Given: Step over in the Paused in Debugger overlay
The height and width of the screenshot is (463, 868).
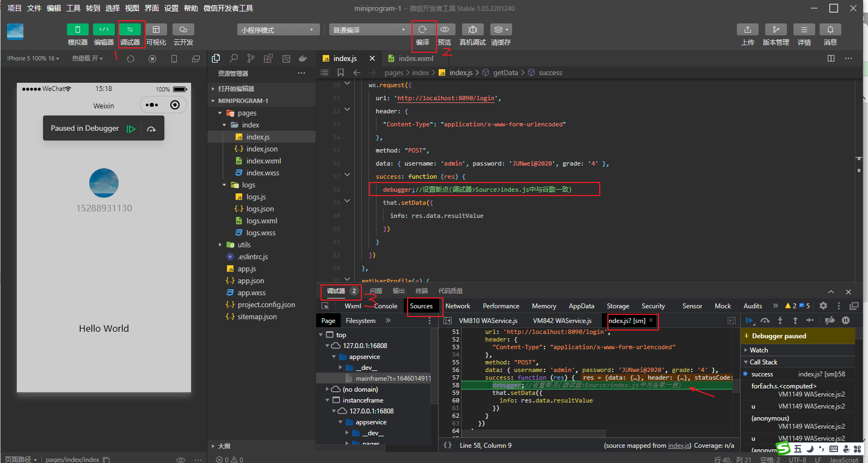Looking at the screenshot, I should pyautogui.click(x=151, y=129).
